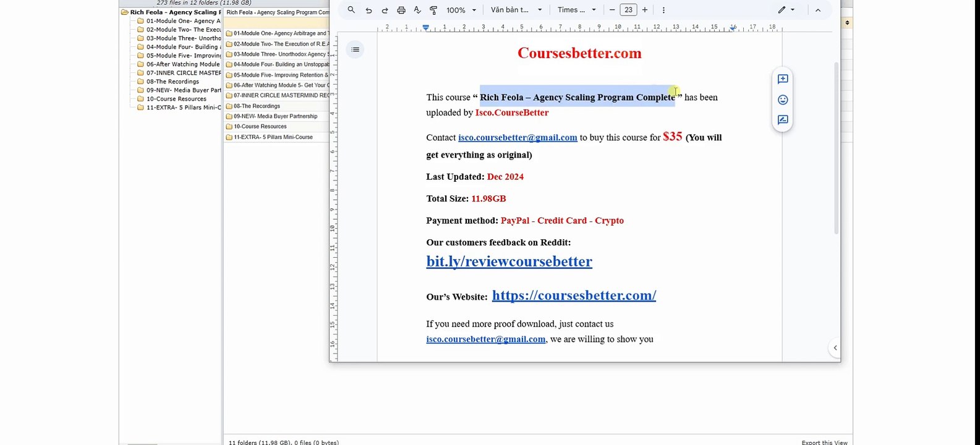Select the root "Rich Feola - Agency Scaling" tree folder
Viewport: 980px width, 445px height.
(x=172, y=12)
